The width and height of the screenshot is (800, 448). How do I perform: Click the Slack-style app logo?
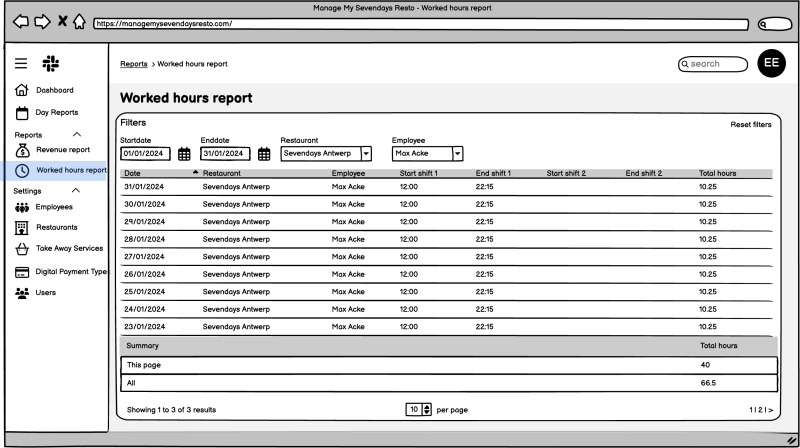pyautogui.click(x=50, y=64)
